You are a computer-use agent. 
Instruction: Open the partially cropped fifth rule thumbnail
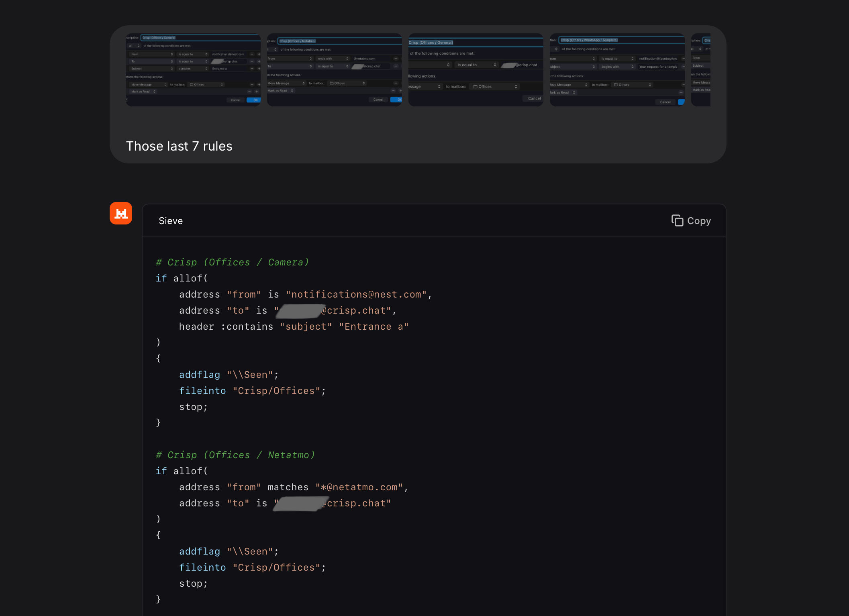coord(701,70)
